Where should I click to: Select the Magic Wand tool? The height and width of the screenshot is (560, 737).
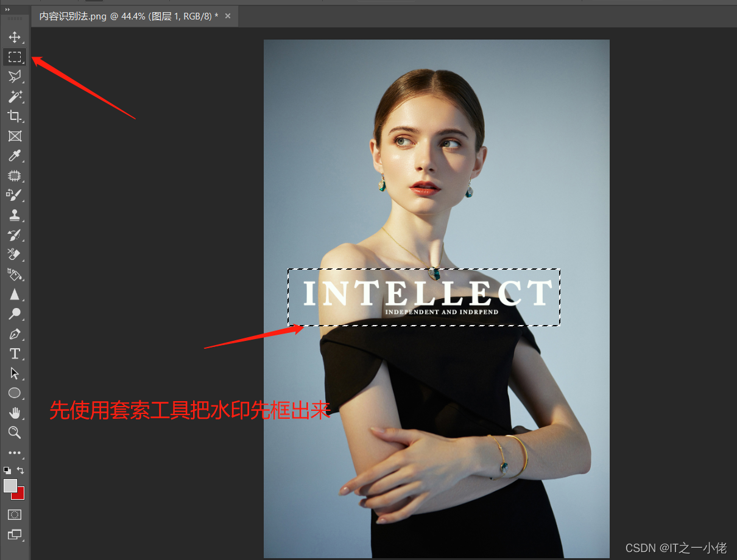click(x=15, y=96)
